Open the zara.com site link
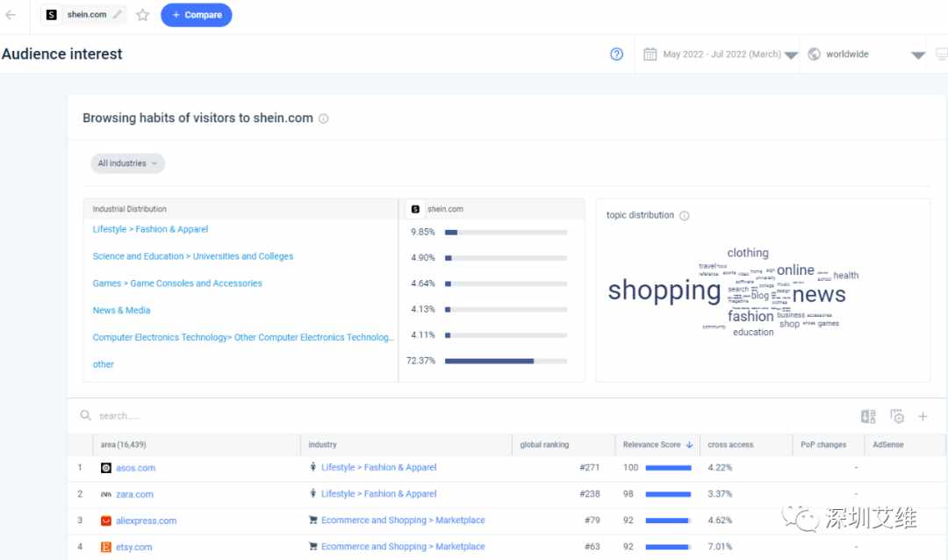The image size is (948, 560). 135,495
